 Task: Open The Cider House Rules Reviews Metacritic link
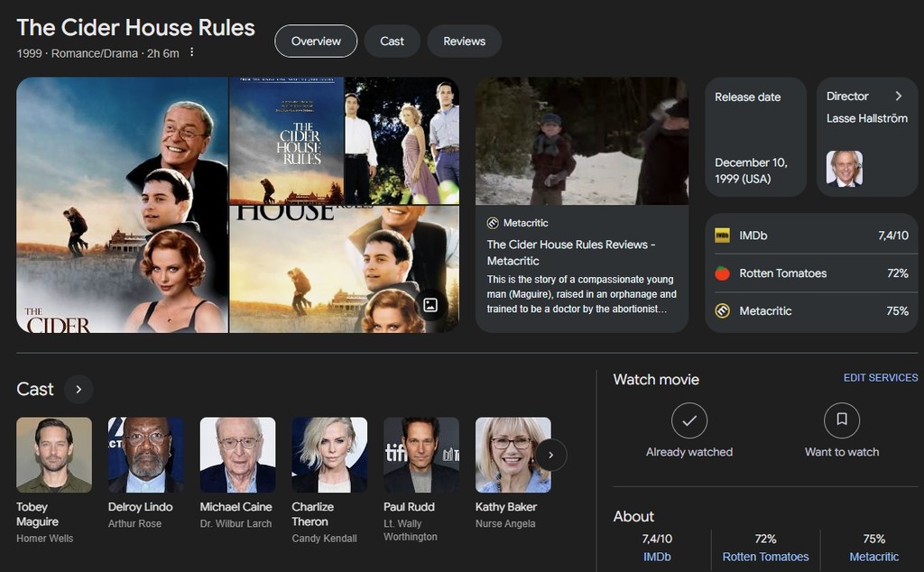pos(571,252)
